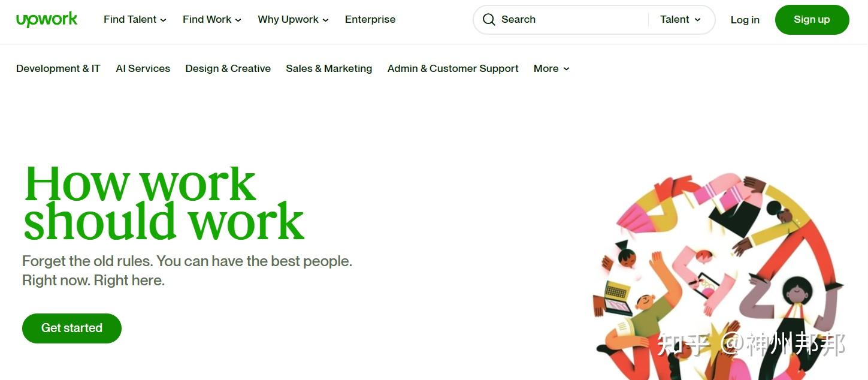Select Sales & Marketing category
Viewport: 868px width, 380px height.
tap(329, 69)
